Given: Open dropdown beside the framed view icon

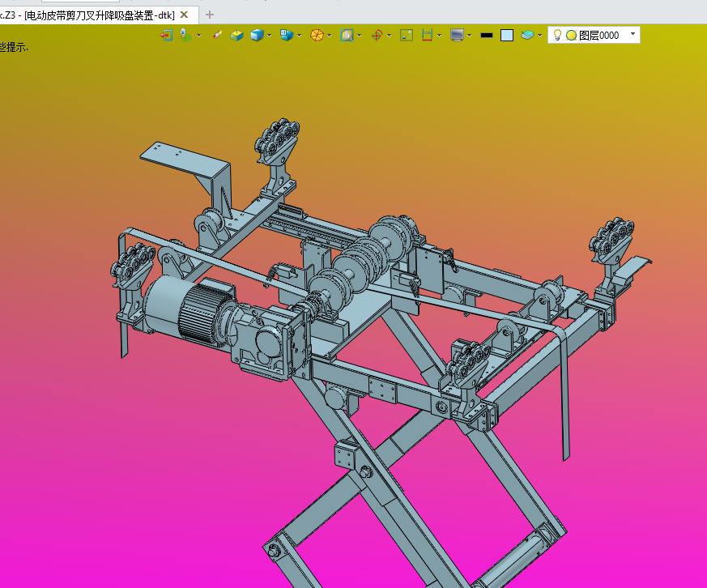Looking at the screenshot, I should (x=359, y=35).
